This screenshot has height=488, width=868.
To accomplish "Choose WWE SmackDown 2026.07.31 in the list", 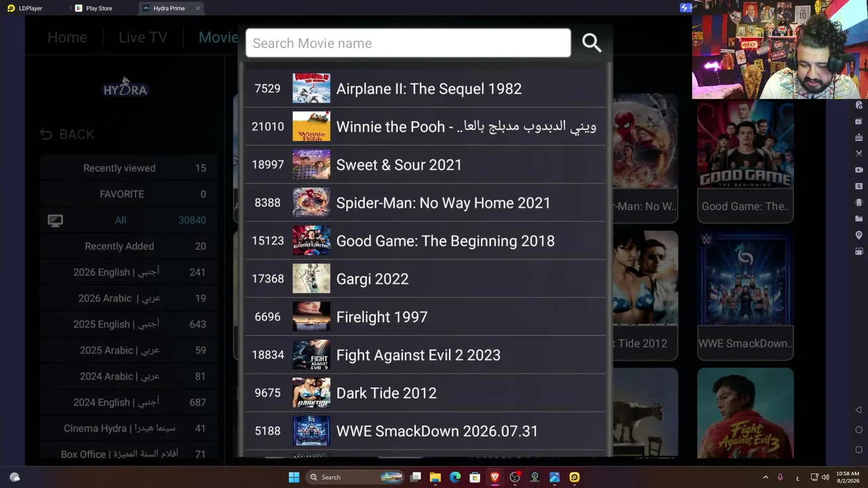I will (x=425, y=430).
